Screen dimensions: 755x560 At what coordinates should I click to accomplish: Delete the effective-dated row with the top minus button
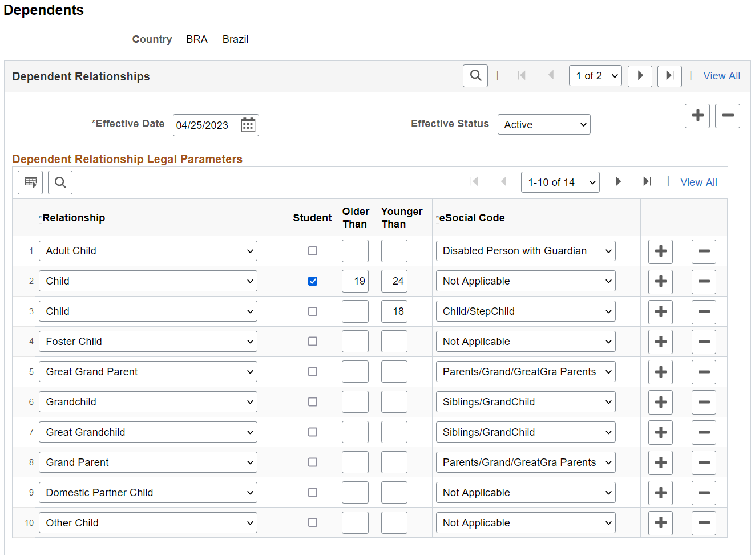[728, 116]
